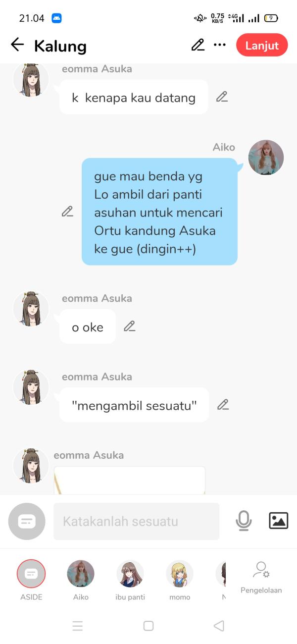This screenshot has width=297, height=644.
Task: Select ibu panti as speaking character
Action: [x=130, y=580]
